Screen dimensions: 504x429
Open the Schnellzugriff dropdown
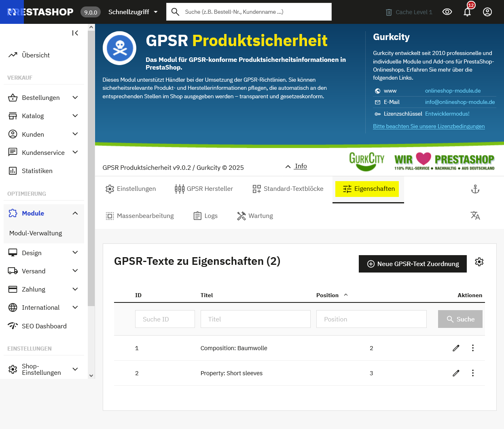(133, 12)
